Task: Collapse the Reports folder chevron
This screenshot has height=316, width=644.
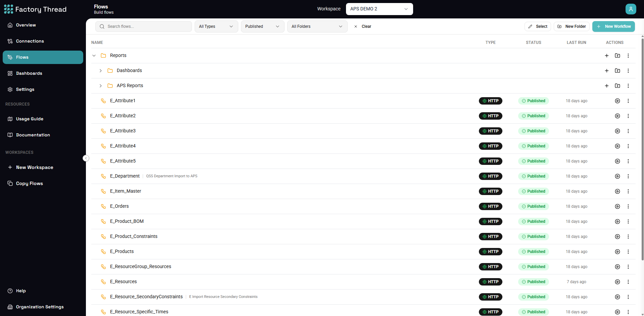Action: coord(94,56)
